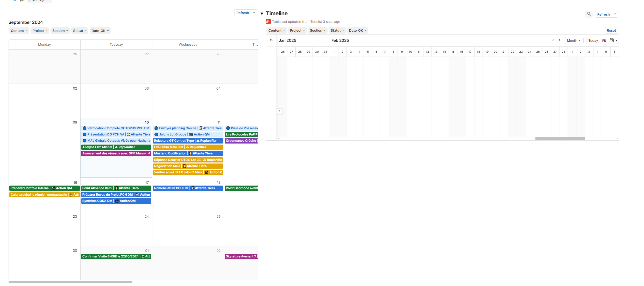Mark Envoyer planning Crèche task complete
Image resolution: width=644 pixels, height=286 pixels.
point(156,128)
